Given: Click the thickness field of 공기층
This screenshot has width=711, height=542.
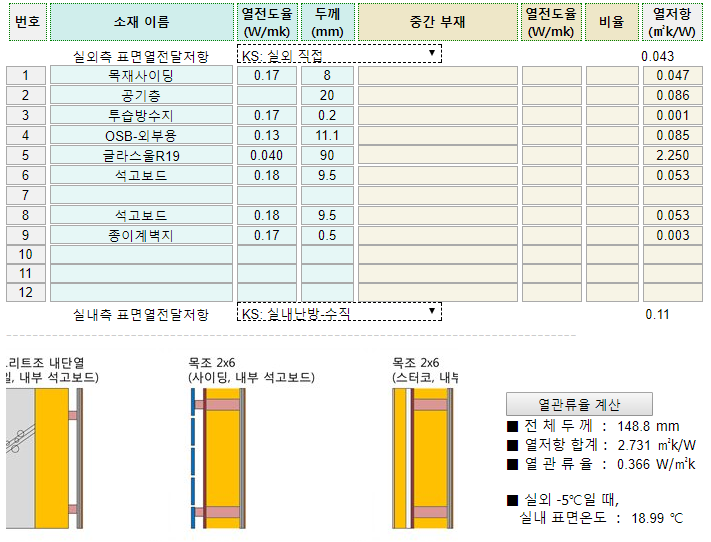Looking at the screenshot, I should (327, 95).
